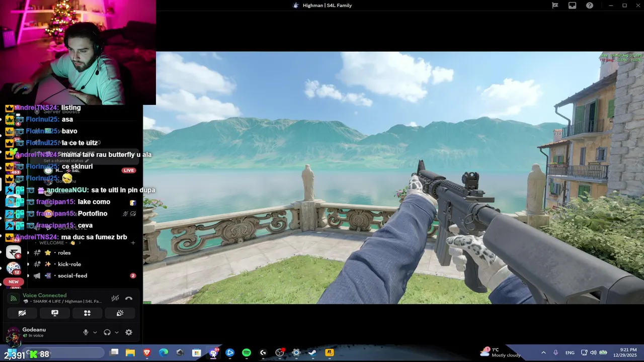Click plus to create channel in WELCOME

click(133, 243)
